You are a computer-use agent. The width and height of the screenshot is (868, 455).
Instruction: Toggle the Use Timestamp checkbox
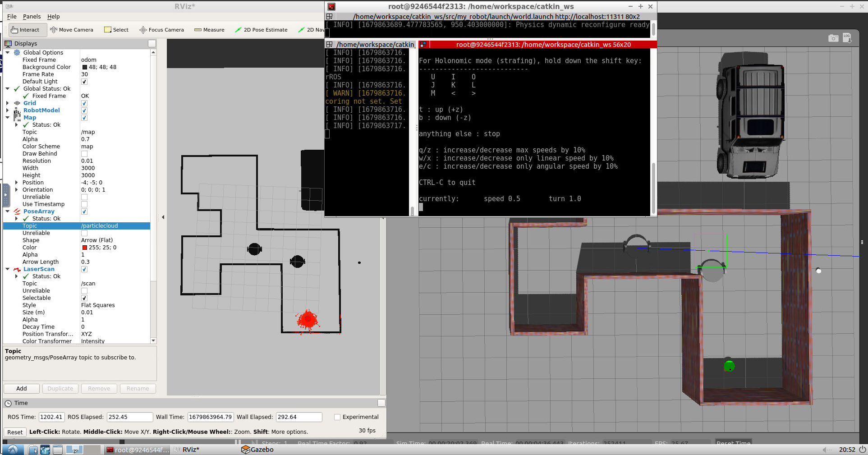pyautogui.click(x=84, y=204)
